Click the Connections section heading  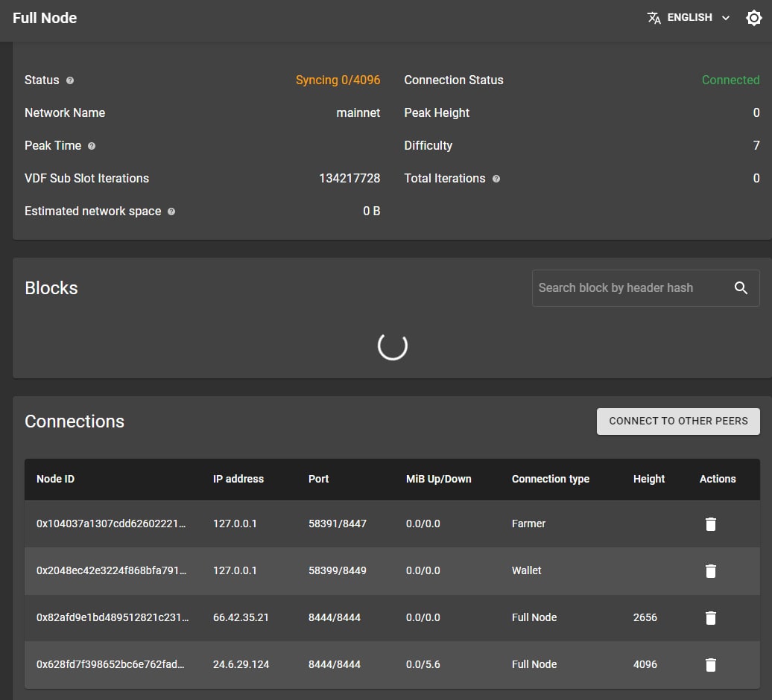(75, 421)
